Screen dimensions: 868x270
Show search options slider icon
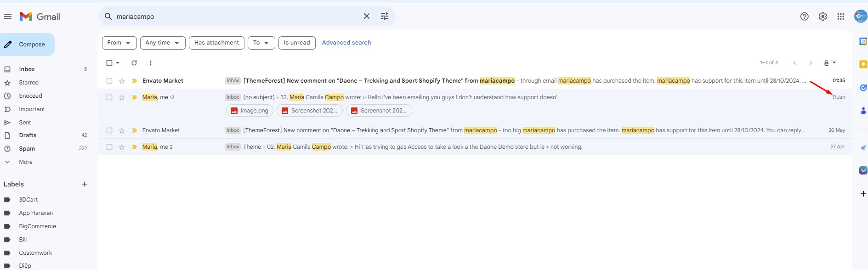385,17
